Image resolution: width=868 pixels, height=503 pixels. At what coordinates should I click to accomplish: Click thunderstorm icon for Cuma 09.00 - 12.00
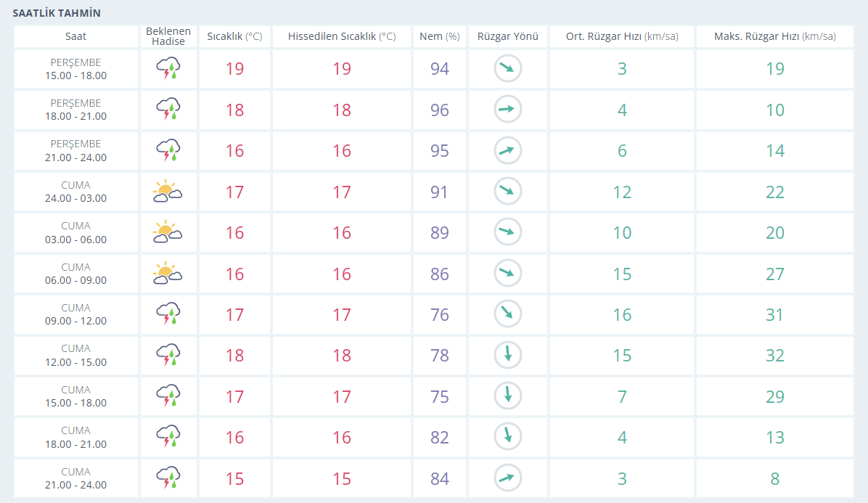coord(168,314)
